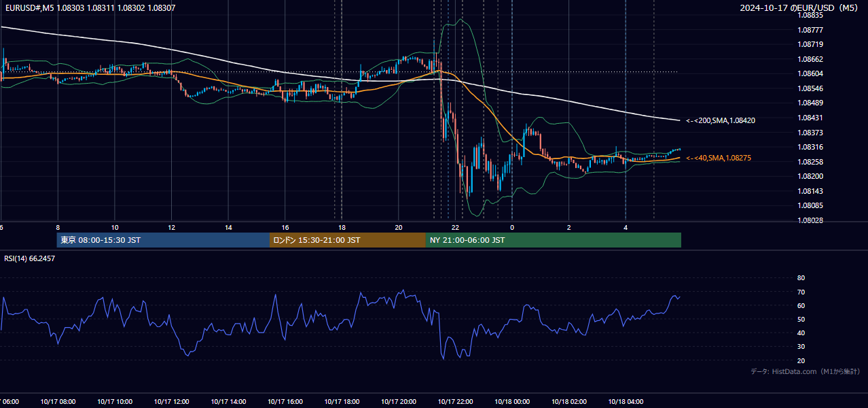Click price scale value 1.08835

[x=810, y=15]
